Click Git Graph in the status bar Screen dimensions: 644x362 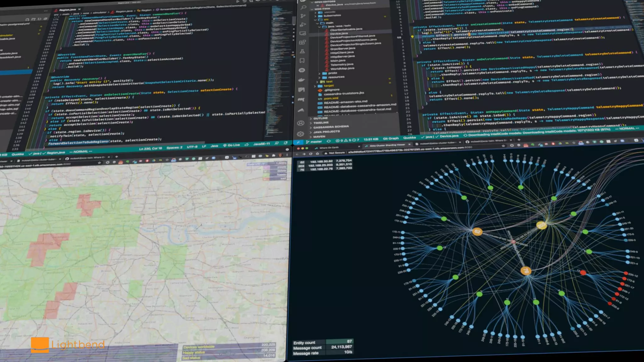coord(391,139)
